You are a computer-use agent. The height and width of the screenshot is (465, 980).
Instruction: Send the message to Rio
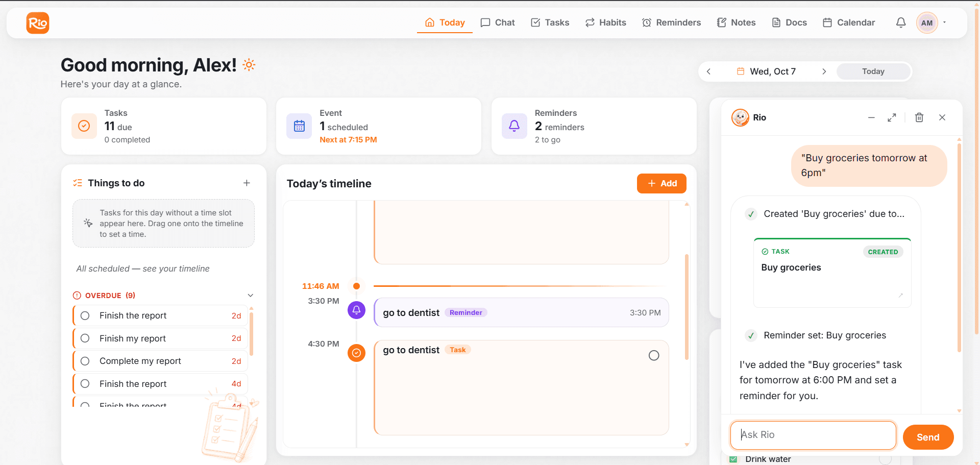928,437
